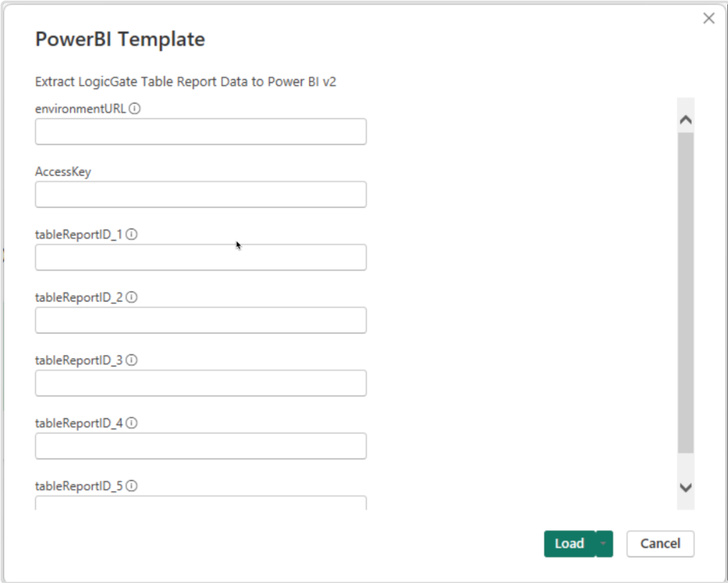Screen dimensions: 728x583
Task: Select the tableReportID_1 input box
Action: tap(201, 257)
